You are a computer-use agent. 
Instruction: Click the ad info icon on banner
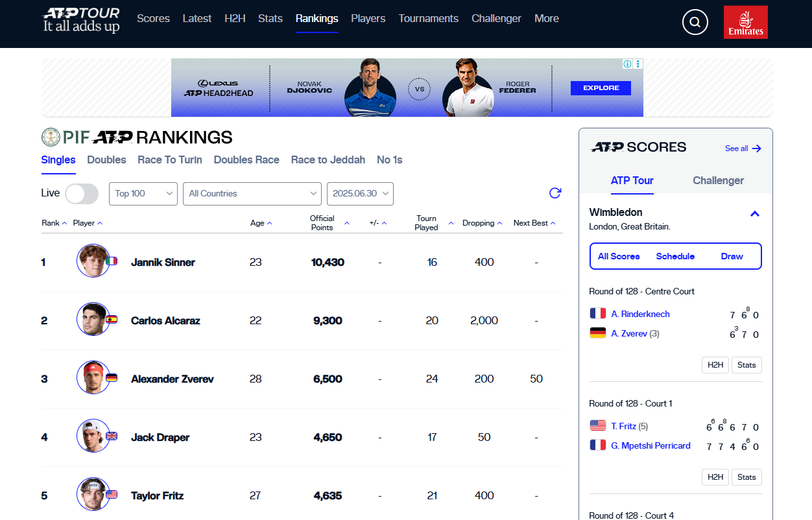pyautogui.click(x=627, y=64)
